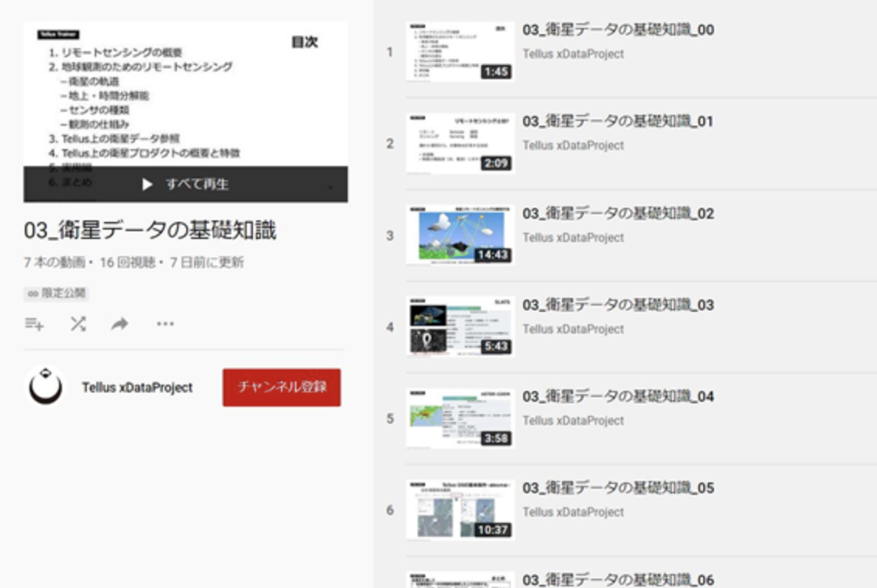Click the 16 回視聴 view count text

[127, 262]
